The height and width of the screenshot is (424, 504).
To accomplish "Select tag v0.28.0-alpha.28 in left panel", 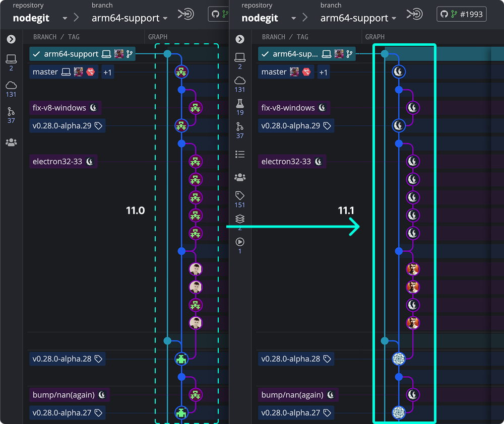I will coord(67,359).
